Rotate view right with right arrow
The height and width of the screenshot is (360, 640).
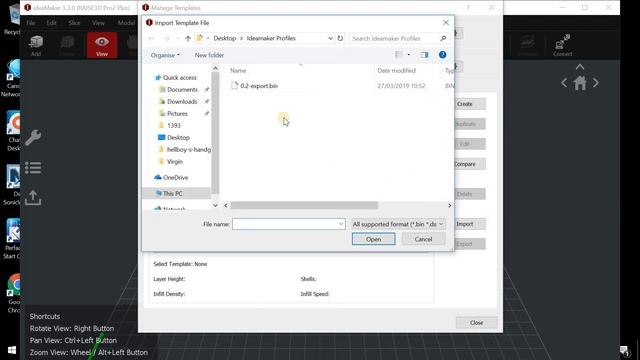[596, 83]
